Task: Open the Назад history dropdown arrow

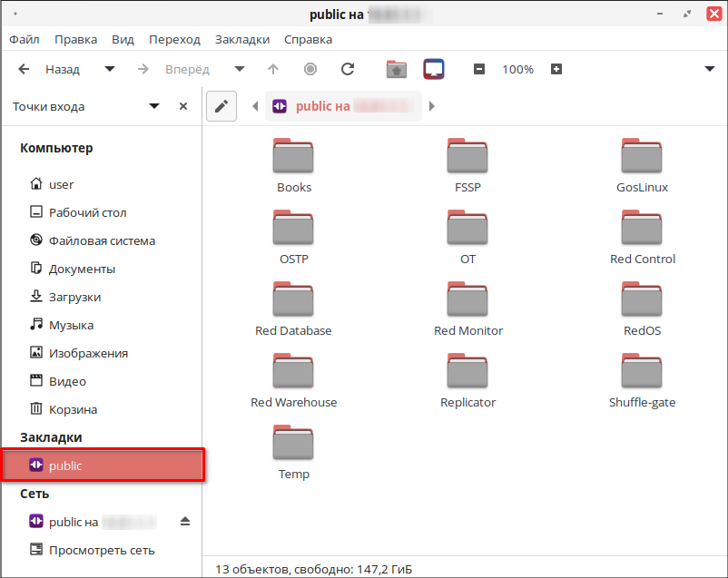Action: click(x=110, y=69)
